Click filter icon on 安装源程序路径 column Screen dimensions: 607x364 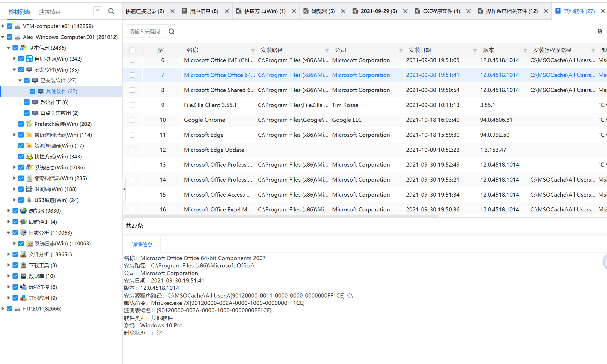click(x=593, y=51)
